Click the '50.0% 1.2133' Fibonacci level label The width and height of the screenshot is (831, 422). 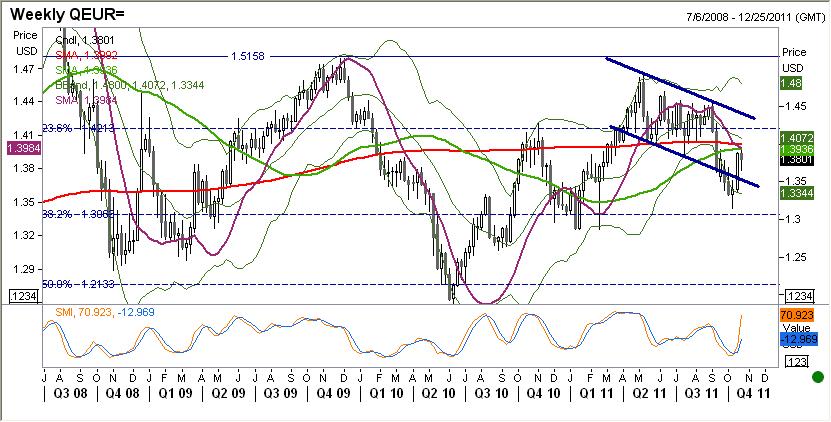point(78,284)
